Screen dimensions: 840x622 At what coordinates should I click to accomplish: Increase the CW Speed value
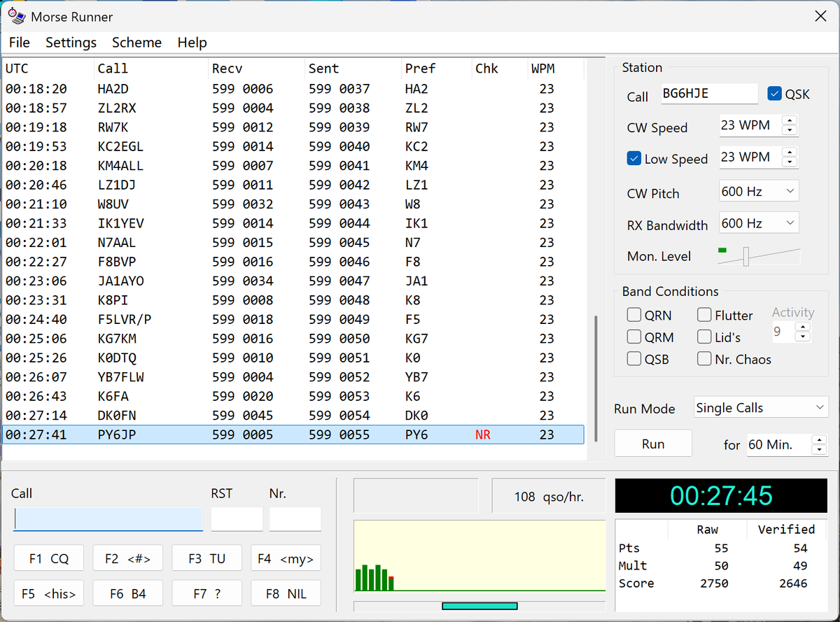(790, 121)
